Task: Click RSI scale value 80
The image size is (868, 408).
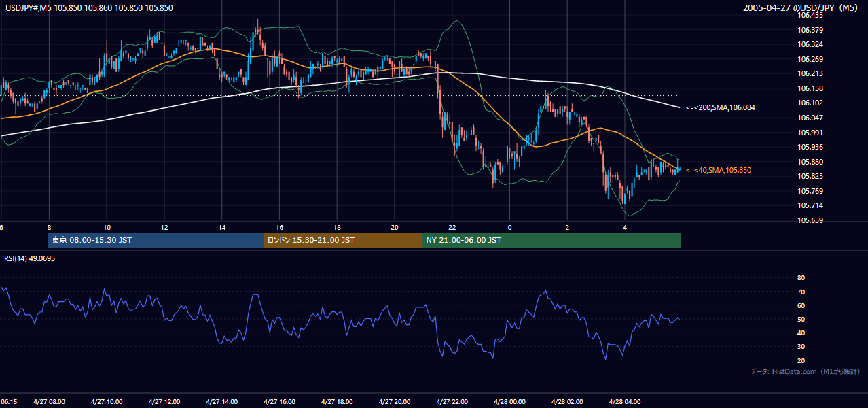Action: click(x=801, y=278)
